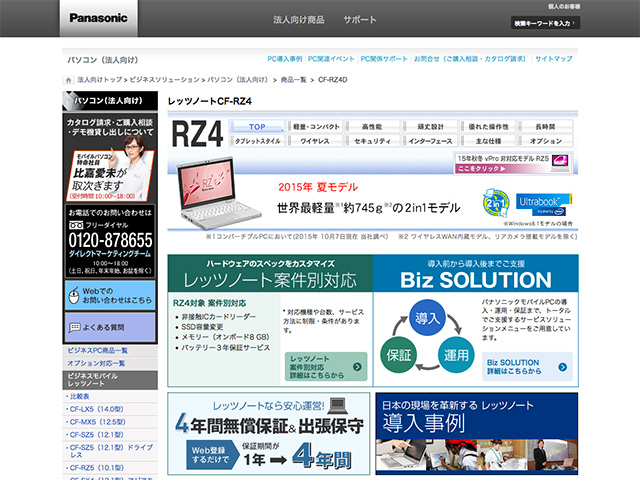Click 商品一覧 in the breadcrumb
Image resolution: width=640 pixels, height=480 pixels.
[293, 80]
